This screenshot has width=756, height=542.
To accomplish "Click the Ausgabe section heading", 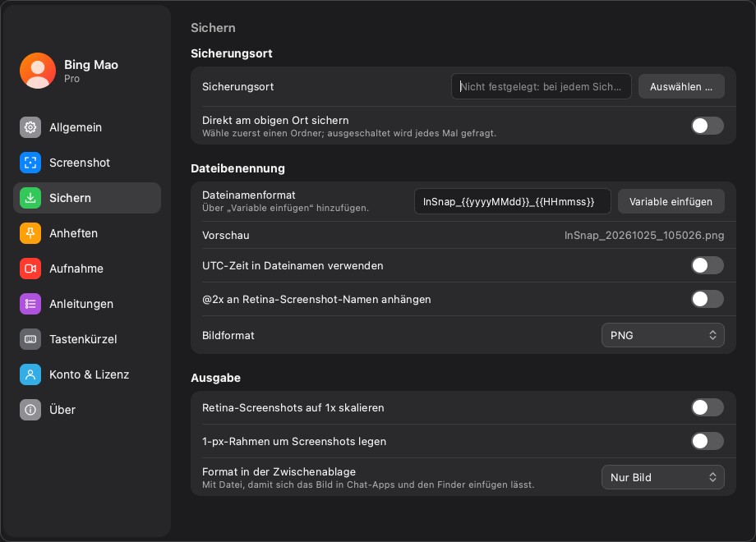I will click(x=215, y=379).
